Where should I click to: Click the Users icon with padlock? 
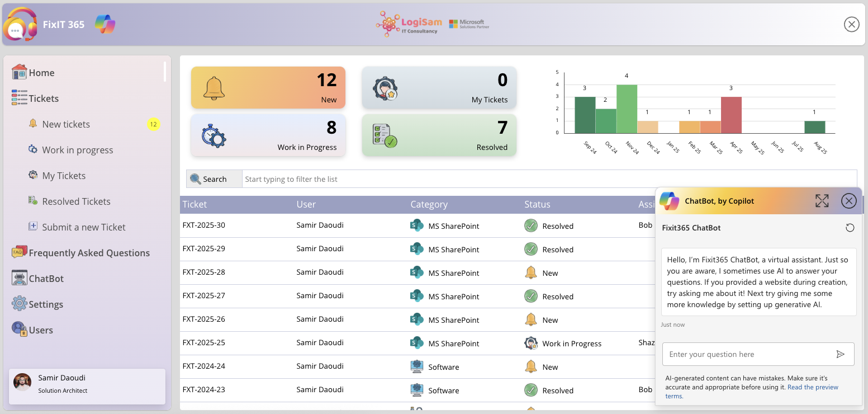click(20, 330)
